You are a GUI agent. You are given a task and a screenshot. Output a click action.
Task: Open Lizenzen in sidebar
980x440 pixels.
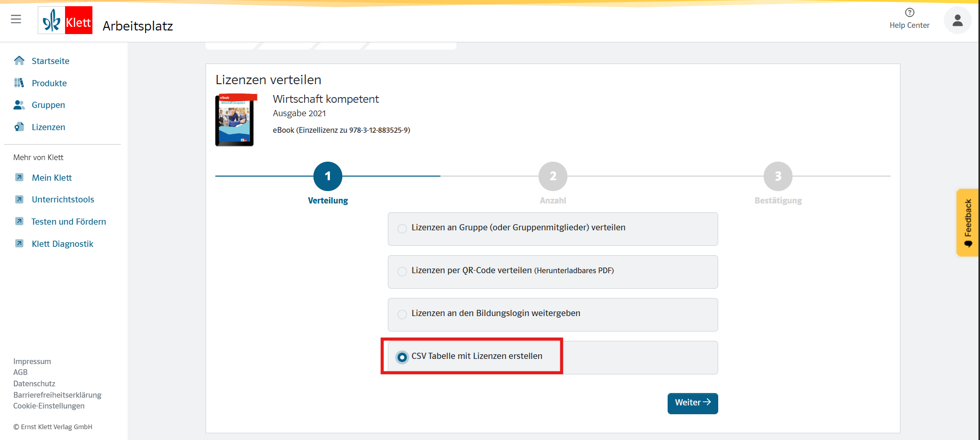49,127
